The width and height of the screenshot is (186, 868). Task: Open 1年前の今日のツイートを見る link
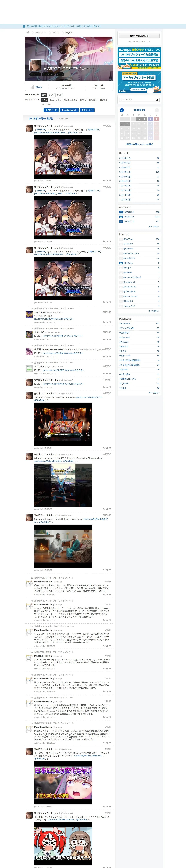(x=139, y=144)
